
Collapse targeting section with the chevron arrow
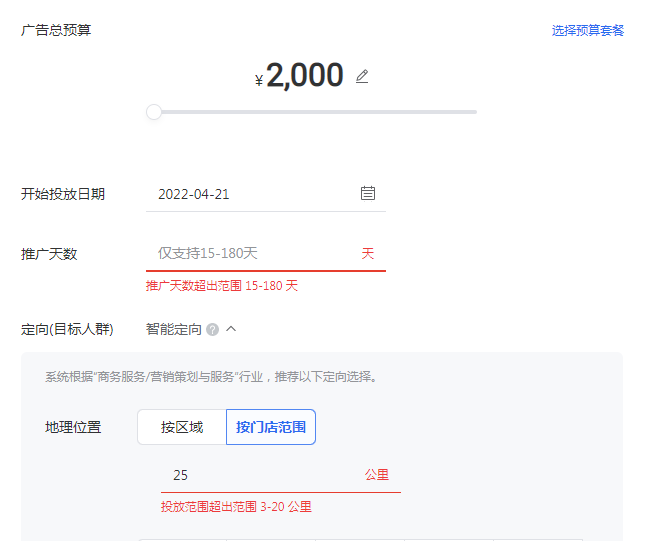(231, 328)
